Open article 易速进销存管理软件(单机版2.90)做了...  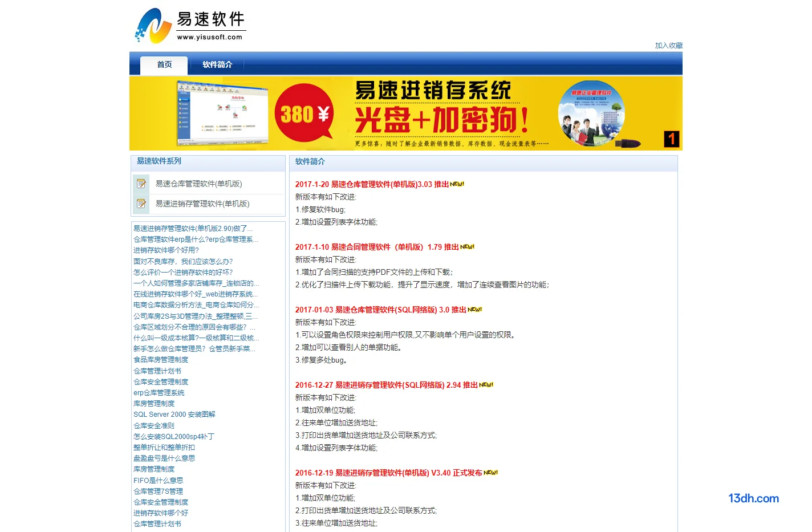pyautogui.click(x=193, y=229)
